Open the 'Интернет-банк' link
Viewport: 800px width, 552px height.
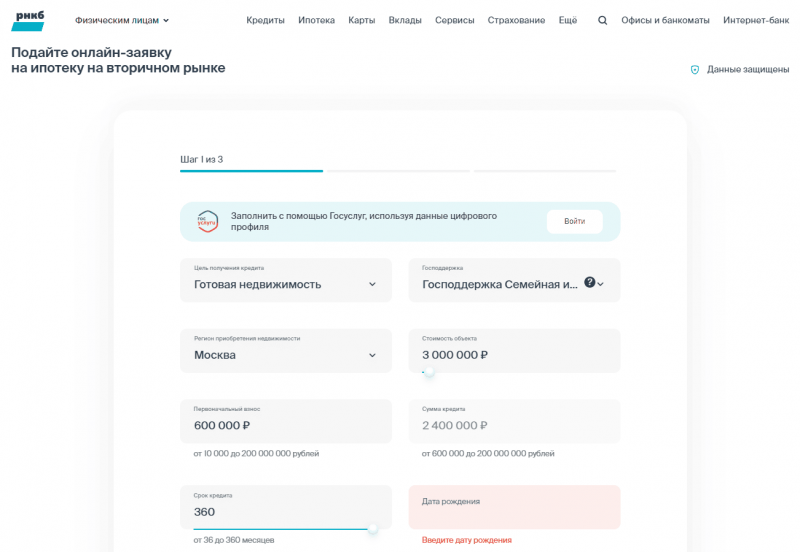(757, 20)
